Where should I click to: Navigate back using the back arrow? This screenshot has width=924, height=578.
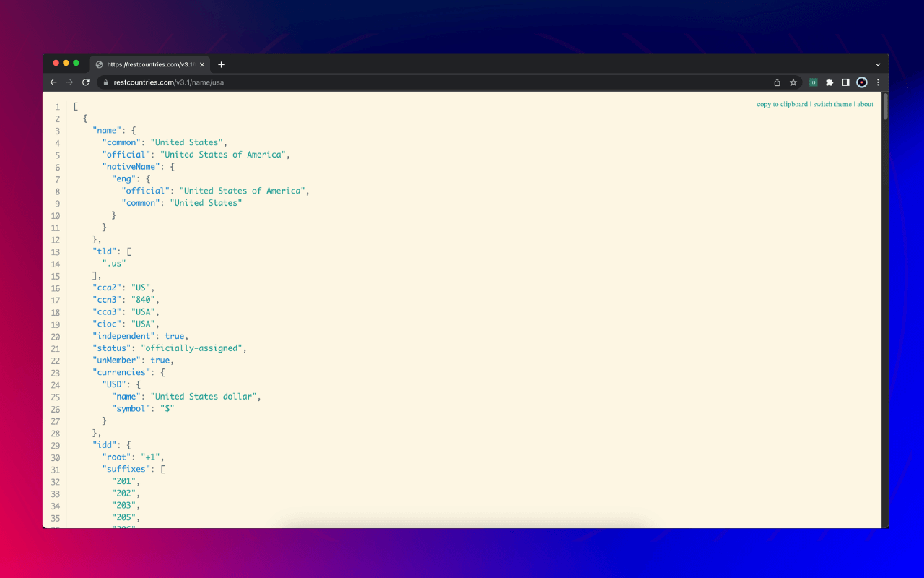click(53, 82)
